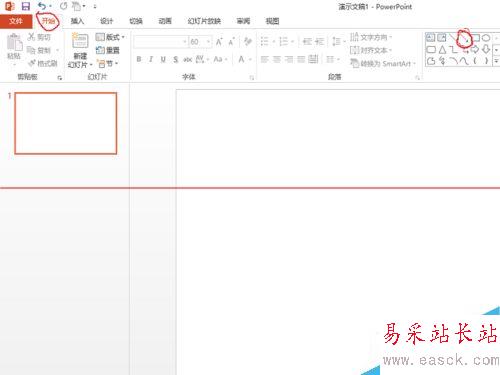
Task: Open the clipboard group dialog launcher
Action: (60, 78)
